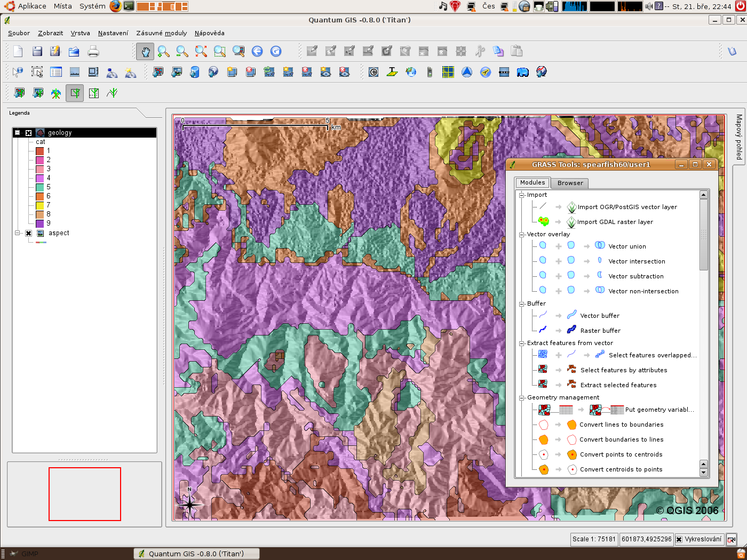Save the project with the floppy icon

[x=37, y=51]
